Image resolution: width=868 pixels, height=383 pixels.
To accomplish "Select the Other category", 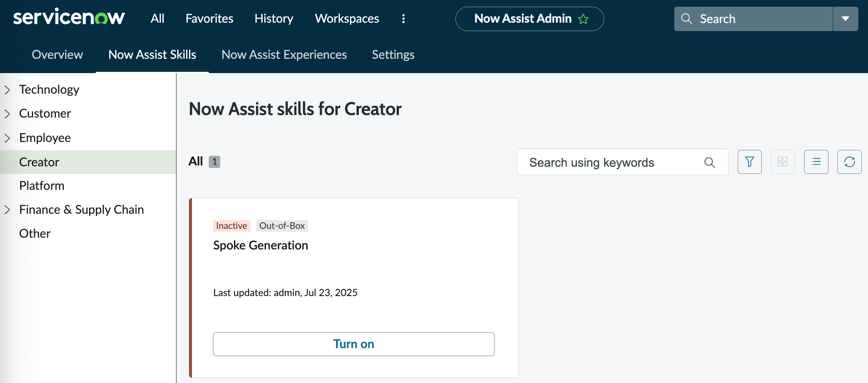I will point(35,233).
